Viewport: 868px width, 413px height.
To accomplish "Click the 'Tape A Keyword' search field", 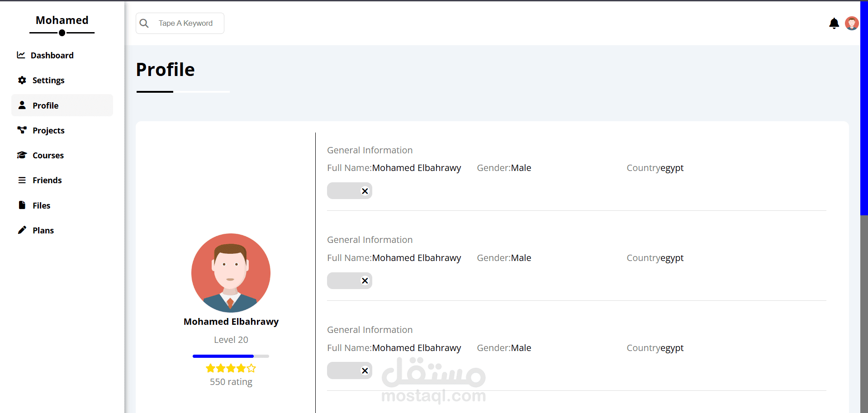I will 180,23.
